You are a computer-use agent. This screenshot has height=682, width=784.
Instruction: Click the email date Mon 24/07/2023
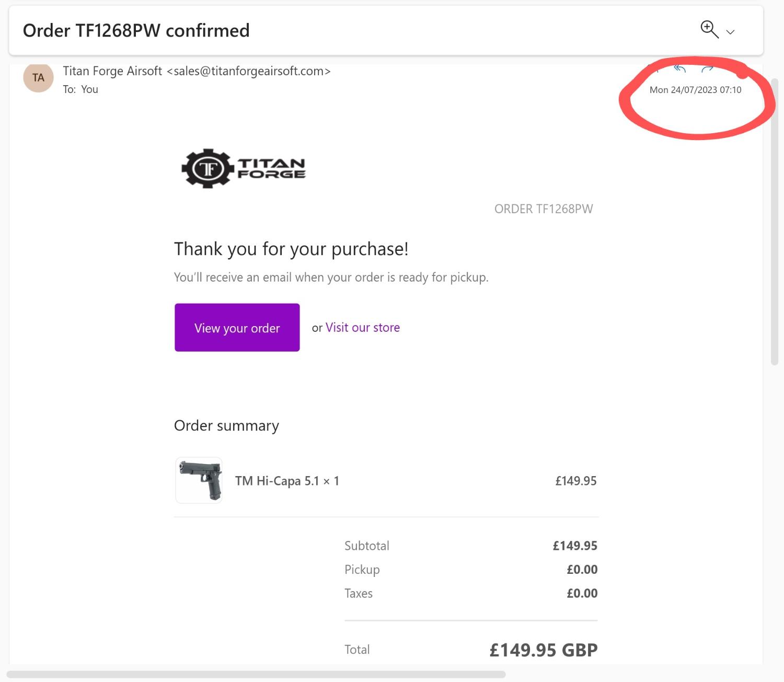pos(695,90)
